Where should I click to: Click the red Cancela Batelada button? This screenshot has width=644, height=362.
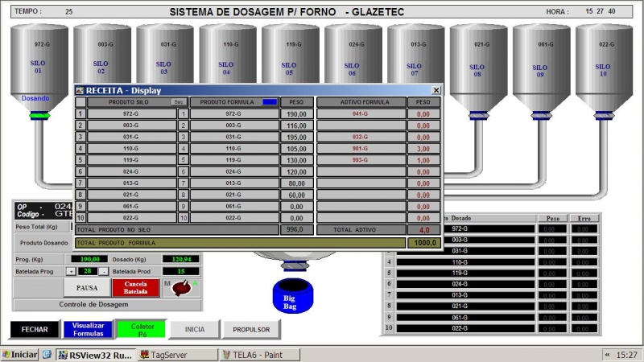pos(135,287)
